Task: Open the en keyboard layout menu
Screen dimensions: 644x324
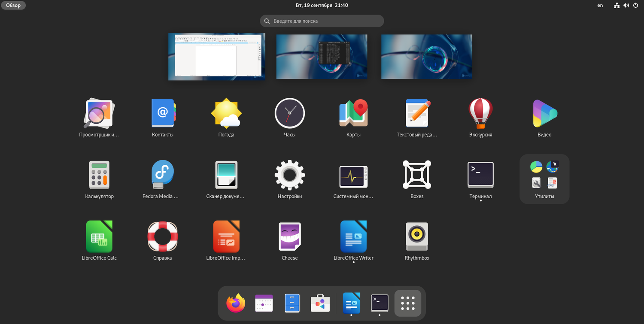Action: [600, 6]
